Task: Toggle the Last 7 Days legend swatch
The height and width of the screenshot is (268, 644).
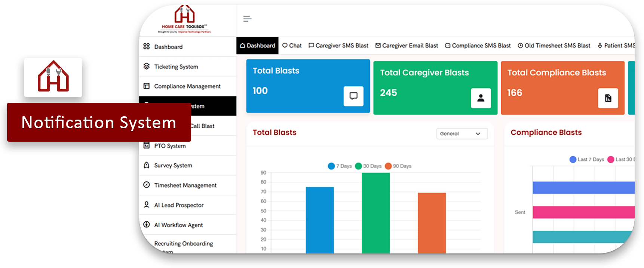Action: pyautogui.click(x=573, y=160)
